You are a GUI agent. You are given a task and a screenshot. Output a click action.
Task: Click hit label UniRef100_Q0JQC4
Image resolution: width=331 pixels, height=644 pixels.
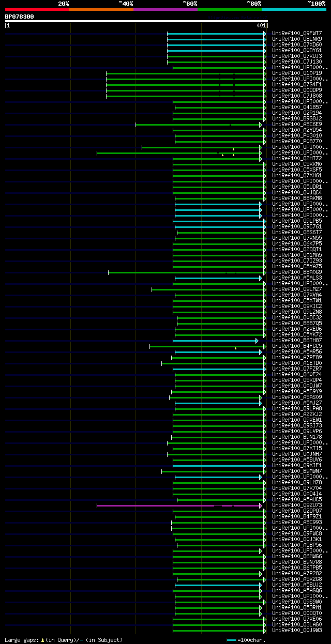[297, 192]
